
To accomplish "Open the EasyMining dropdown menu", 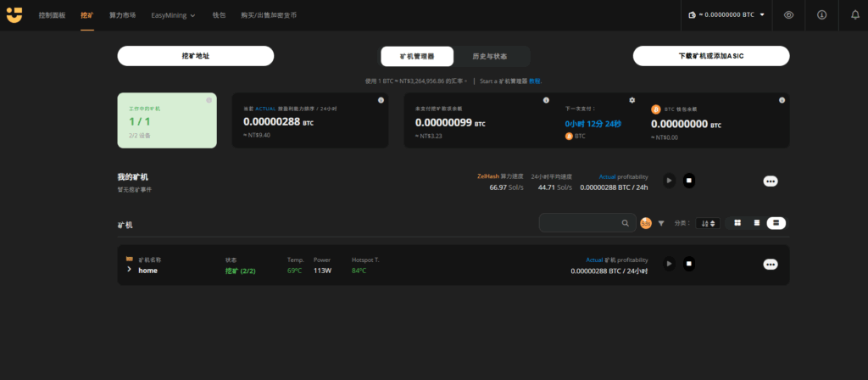I will tap(173, 15).
